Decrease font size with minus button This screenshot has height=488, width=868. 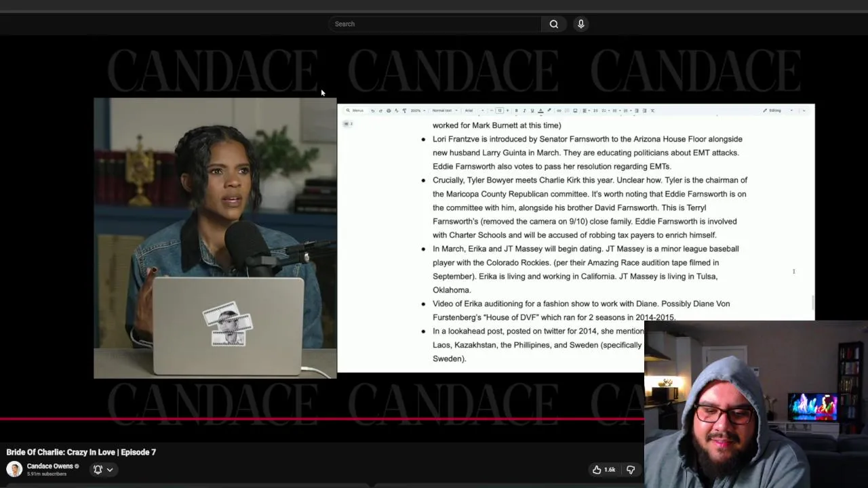point(492,110)
